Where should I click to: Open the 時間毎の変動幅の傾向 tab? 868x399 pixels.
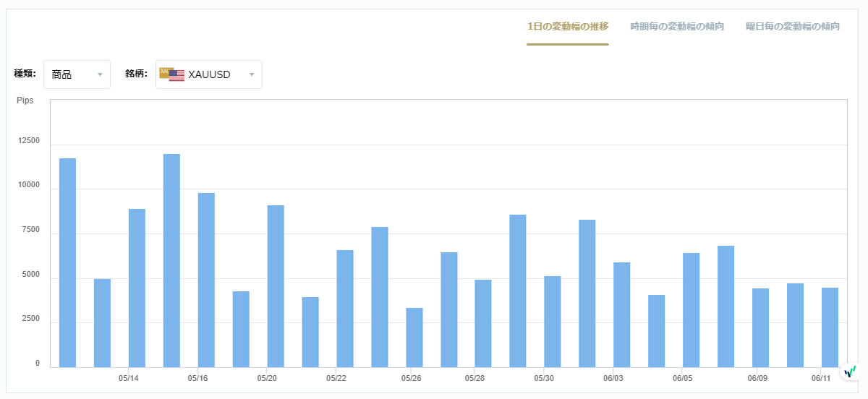click(677, 26)
